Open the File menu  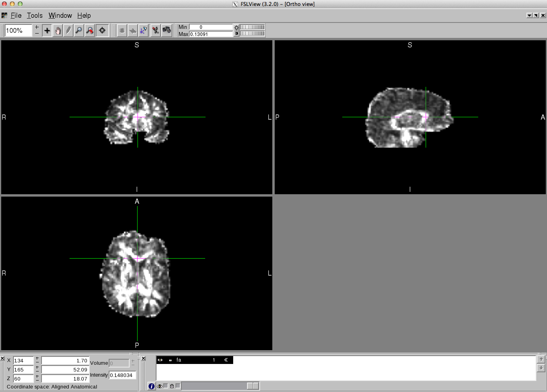tap(16, 15)
